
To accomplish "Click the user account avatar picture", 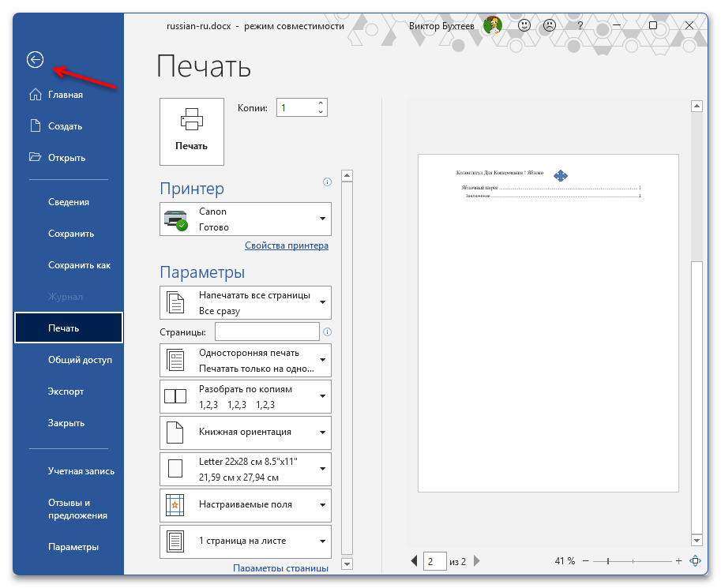I will [x=493, y=25].
